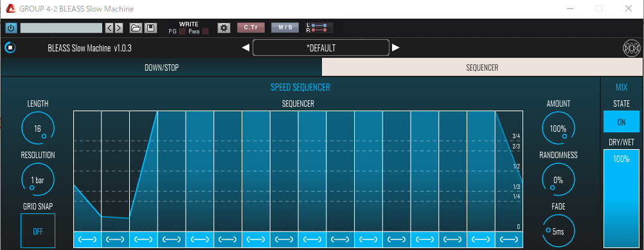644x250 pixels.
Task: Open the *DEFAULT preset dropdown
Action: pos(321,48)
